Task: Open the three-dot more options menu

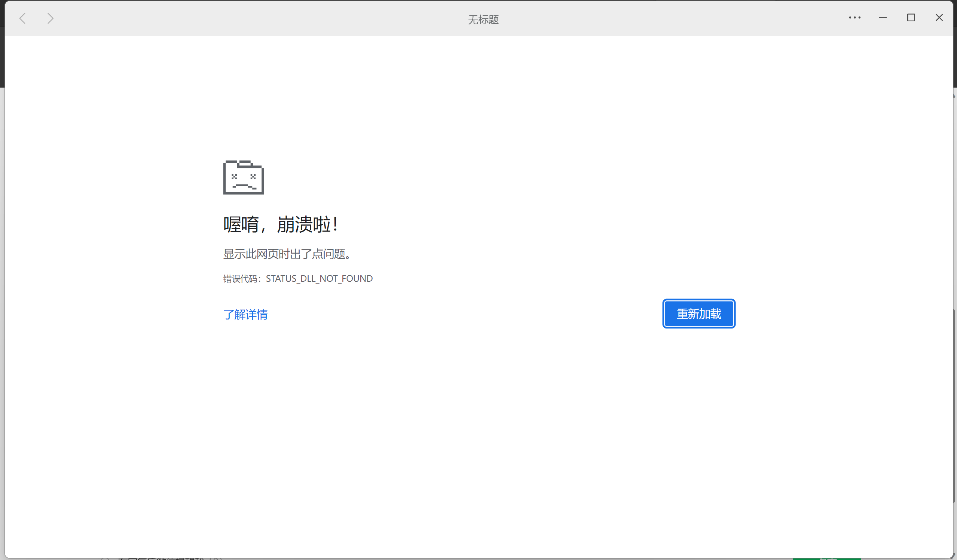Action: tap(854, 18)
